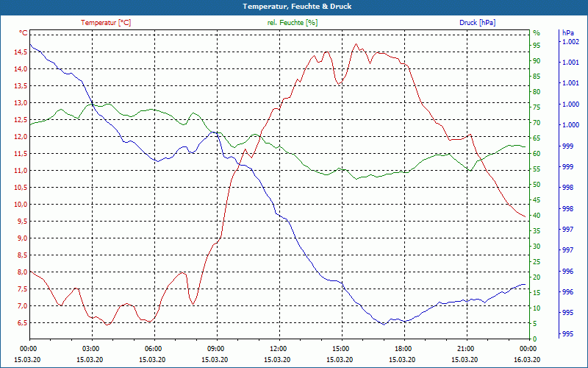Click the "7,5" temperature axis value

(22, 289)
